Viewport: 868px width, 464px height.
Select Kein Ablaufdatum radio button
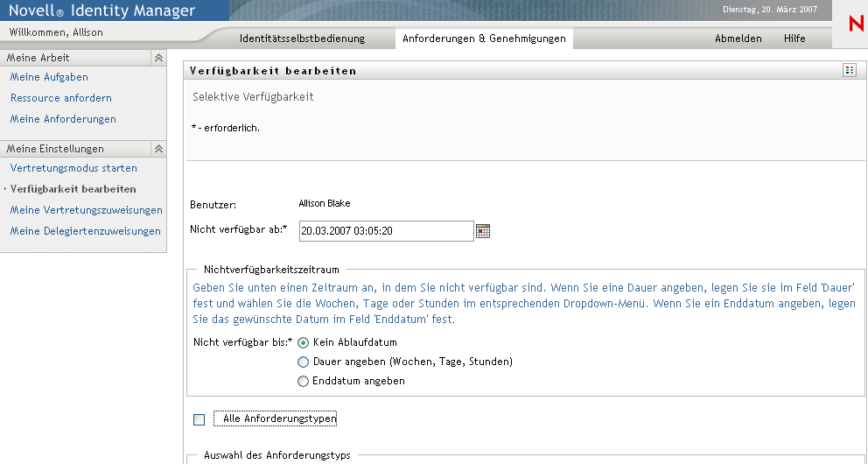point(303,342)
